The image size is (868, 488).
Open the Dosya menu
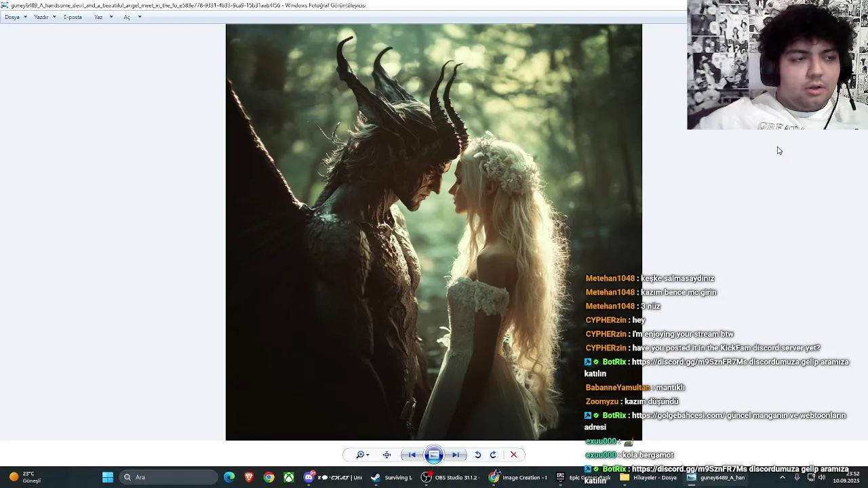click(12, 17)
